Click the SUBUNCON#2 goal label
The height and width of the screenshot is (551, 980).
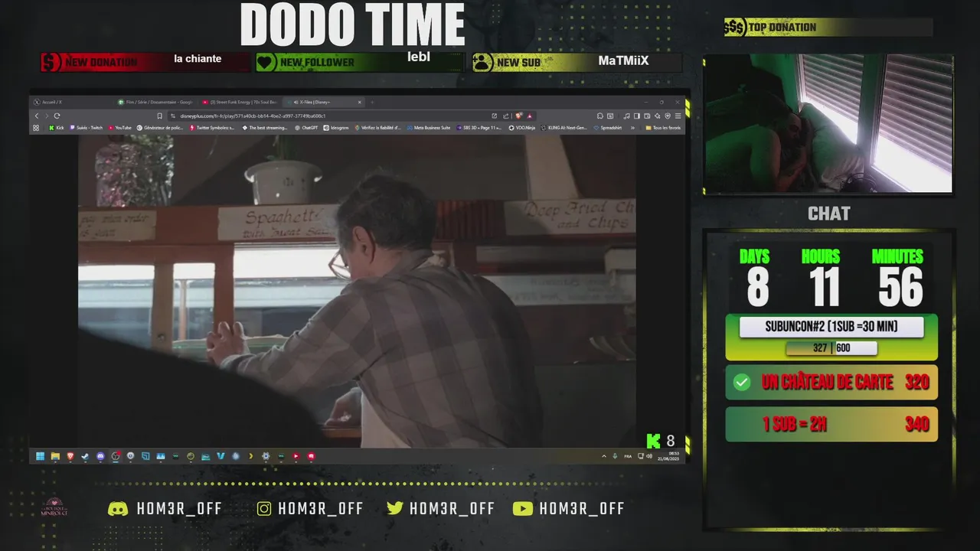(x=831, y=327)
